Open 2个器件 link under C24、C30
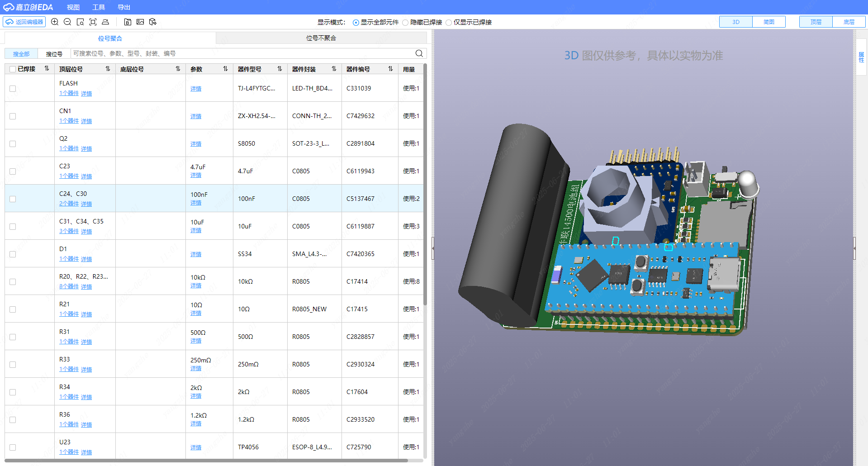This screenshot has width=868, height=466. 69,204
